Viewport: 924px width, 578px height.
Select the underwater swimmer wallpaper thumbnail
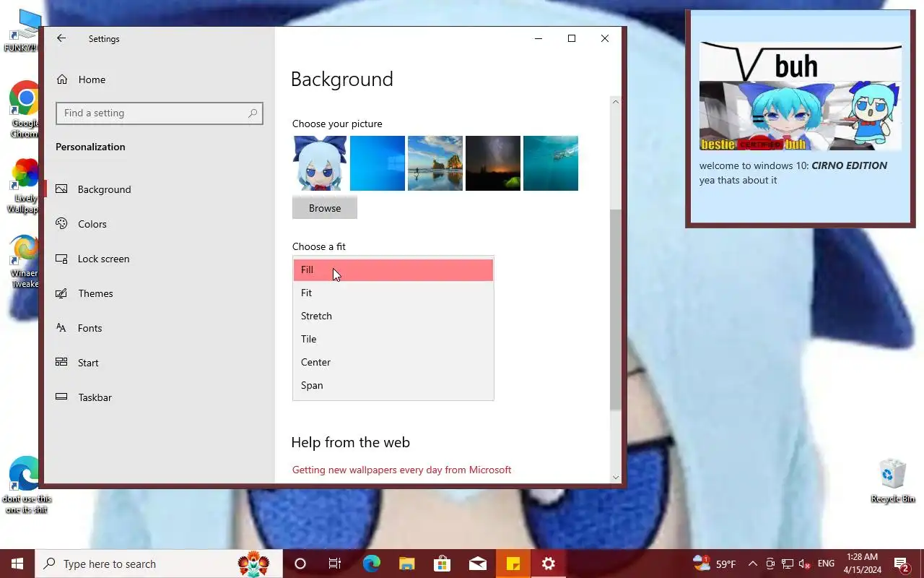(x=551, y=163)
